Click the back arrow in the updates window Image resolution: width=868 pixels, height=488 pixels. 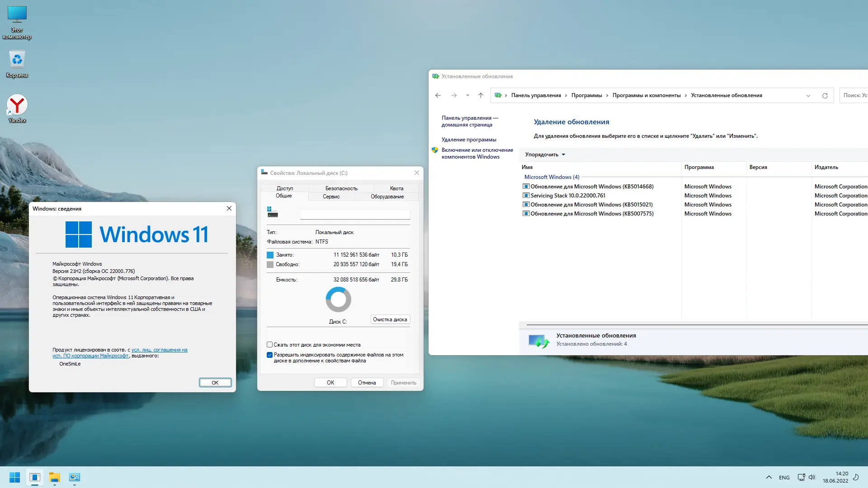(x=438, y=95)
